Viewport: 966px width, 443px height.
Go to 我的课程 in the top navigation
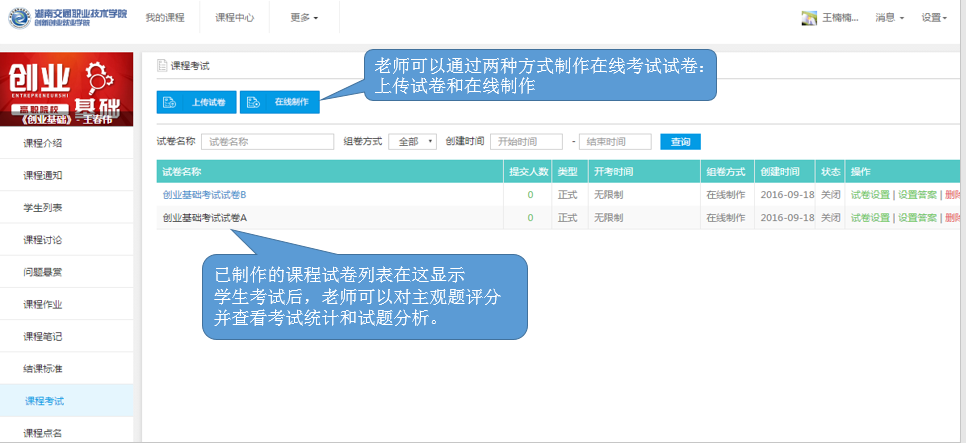pyautogui.click(x=165, y=18)
